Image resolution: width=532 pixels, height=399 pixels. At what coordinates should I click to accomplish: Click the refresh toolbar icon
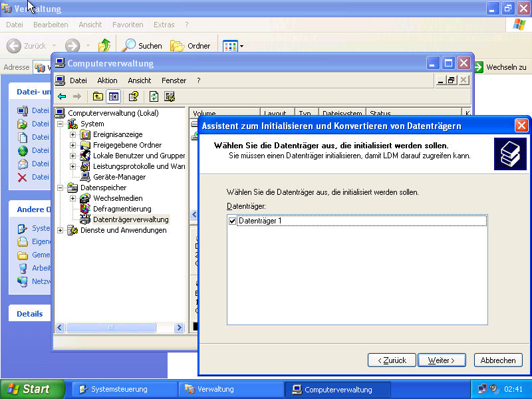coord(154,96)
